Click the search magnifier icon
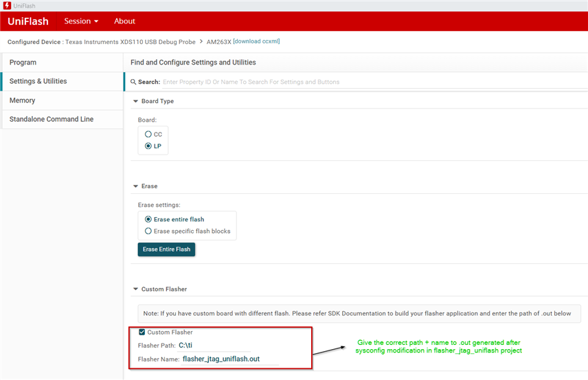The width and height of the screenshot is (588, 380). pyautogui.click(x=133, y=82)
